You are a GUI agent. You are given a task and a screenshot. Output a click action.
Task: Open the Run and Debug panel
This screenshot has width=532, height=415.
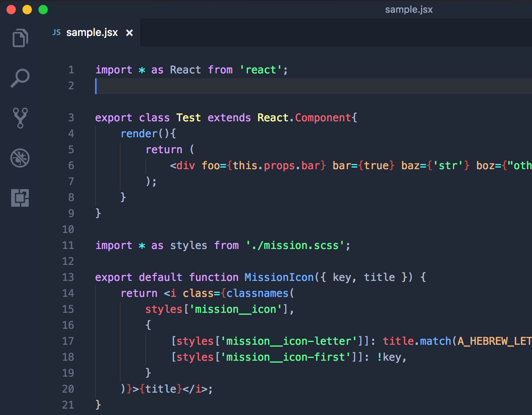(x=20, y=158)
